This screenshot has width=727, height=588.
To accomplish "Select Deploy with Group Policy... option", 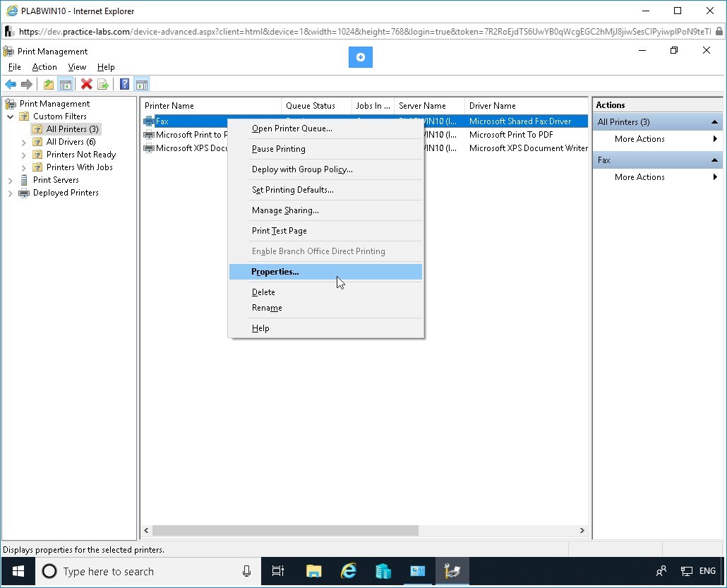I will (325, 169).
